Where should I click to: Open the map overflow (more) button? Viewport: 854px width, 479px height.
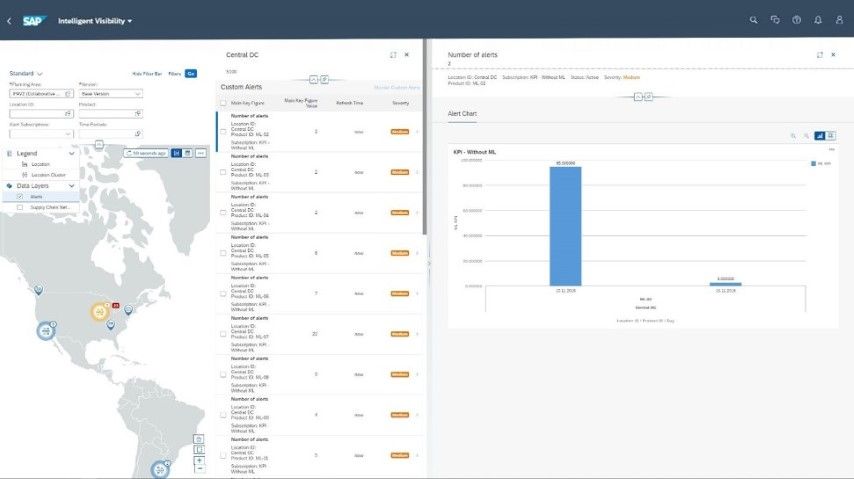coord(200,153)
